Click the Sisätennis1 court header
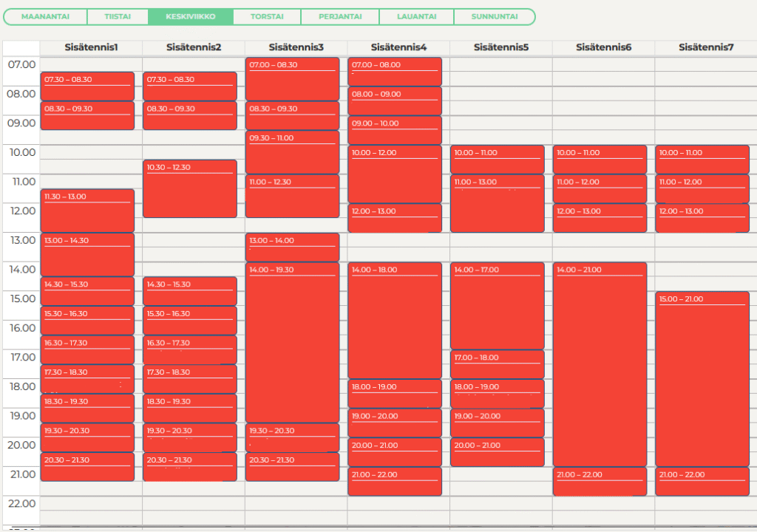Viewport: 757px width, 532px height. pyautogui.click(x=91, y=47)
